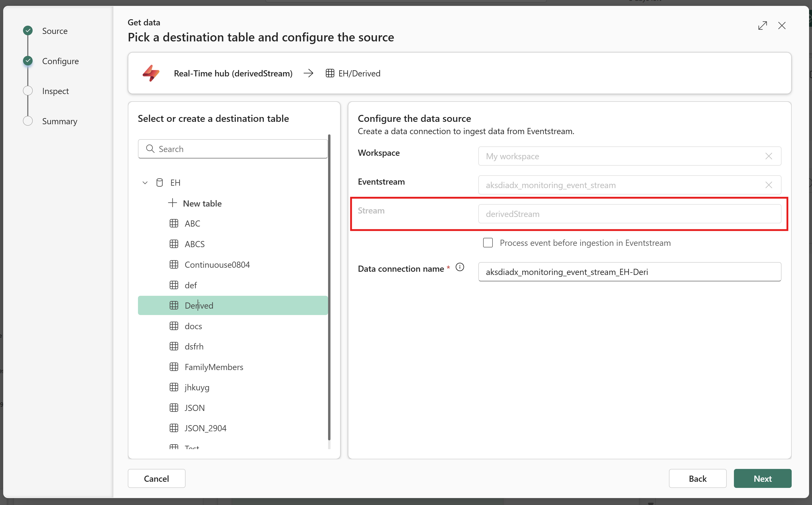This screenshot has width=812, height=505.
Task: Click the Data connection name input
Action: coord(630,271)
